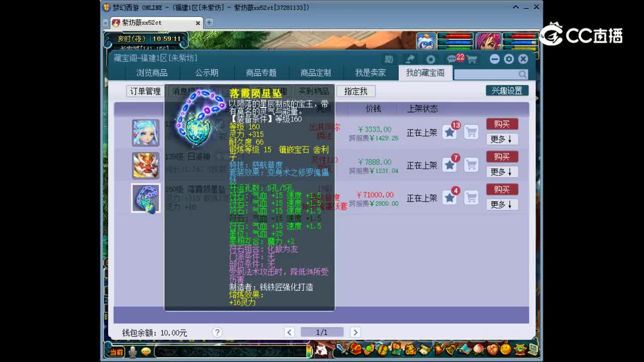
Task: Switch to 商品专题 tab
Action: (x=261, y=73)
